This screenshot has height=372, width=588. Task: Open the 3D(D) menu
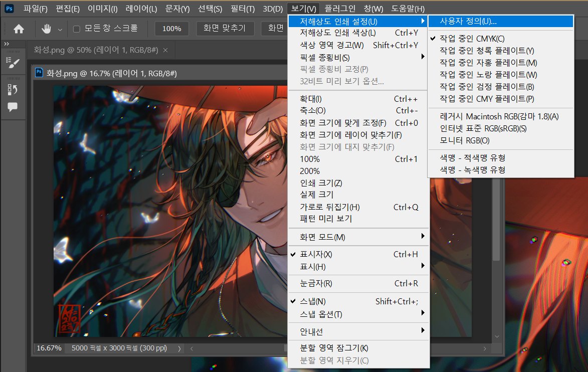click(x=273, y=9)
